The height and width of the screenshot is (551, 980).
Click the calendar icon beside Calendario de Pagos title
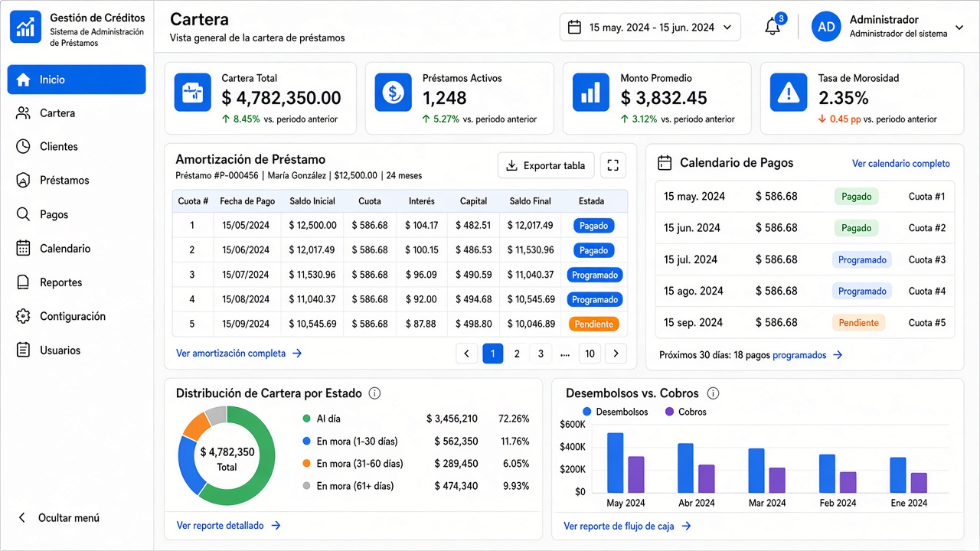pyautogui.click(x=665, y=163)
